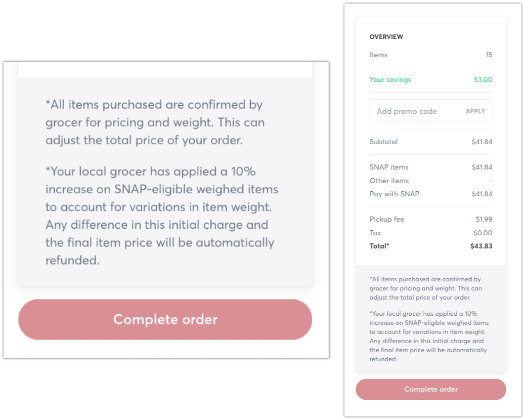Click the large Complete order button in enlarged view
Screen dimensions: 525x420
[x=165, y=319]
